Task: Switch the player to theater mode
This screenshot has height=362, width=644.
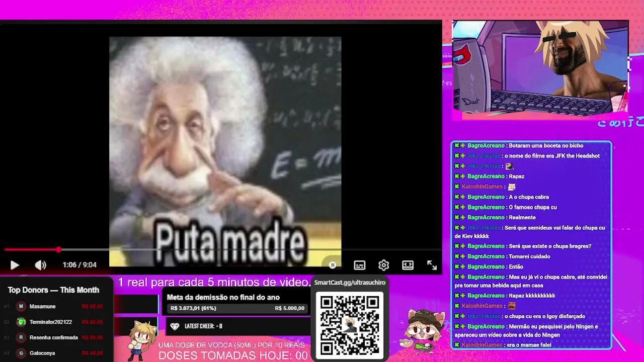Action: 408,265
